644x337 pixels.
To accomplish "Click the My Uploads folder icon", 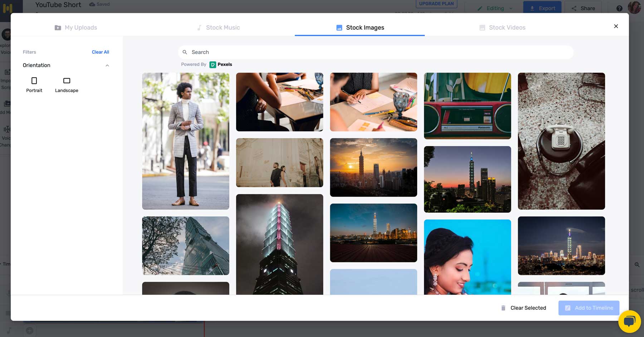I will coord(58,28).
